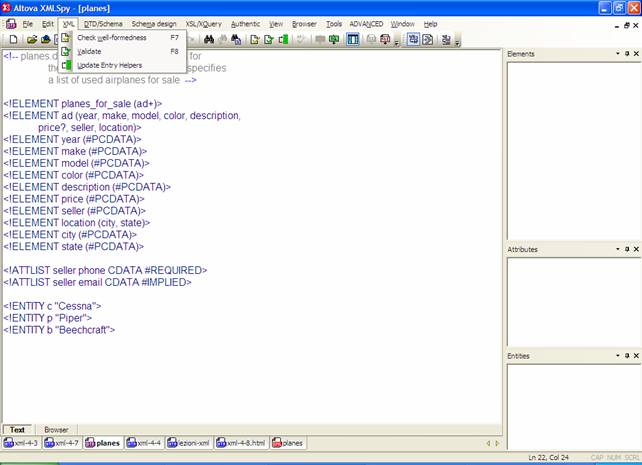This screenshot has height=465, width=642.
Task: Switch to the Browser view tab
Action: [56, 429]
